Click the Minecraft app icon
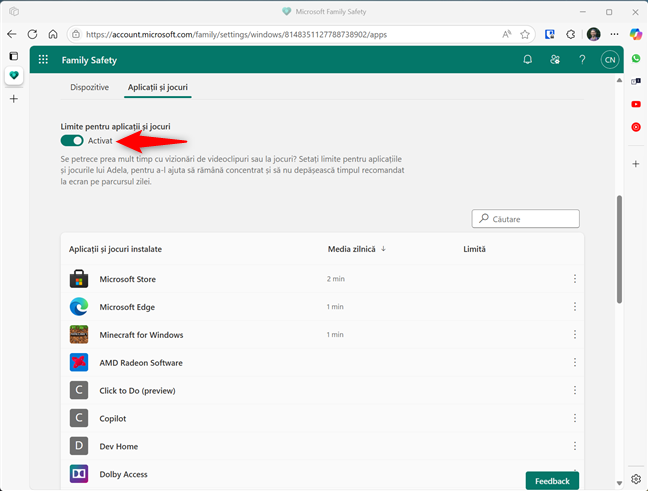Viewport: 648px width, 491px height. pyautogui.click(x=79, y=334)
